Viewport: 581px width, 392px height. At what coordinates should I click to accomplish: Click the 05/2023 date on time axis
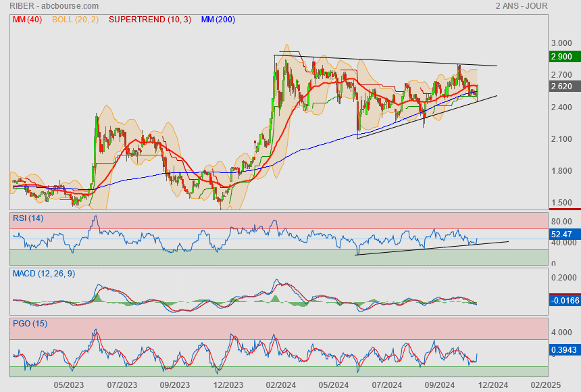68,385
